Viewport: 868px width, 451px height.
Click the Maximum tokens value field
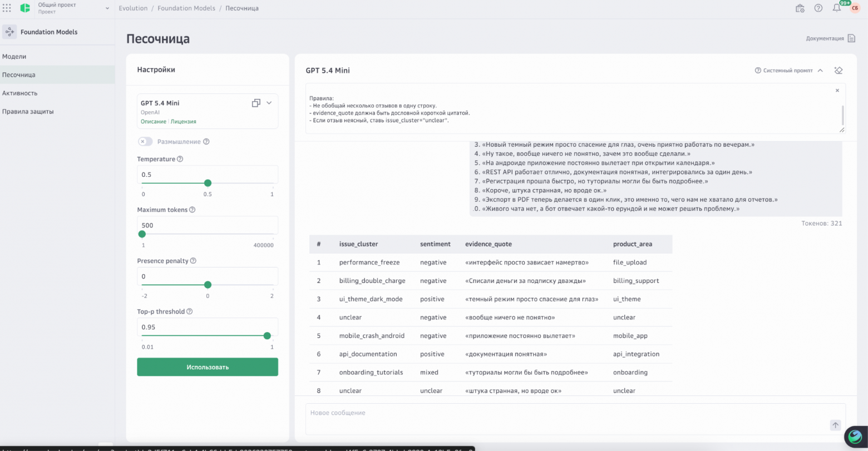[x=208, y=225]
